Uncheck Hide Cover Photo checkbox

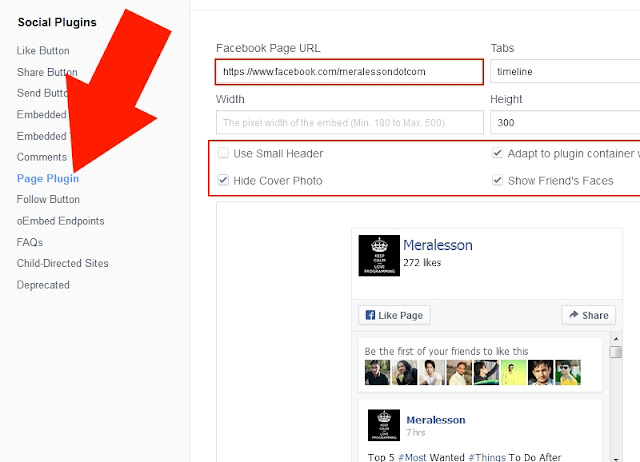point(223,180)
